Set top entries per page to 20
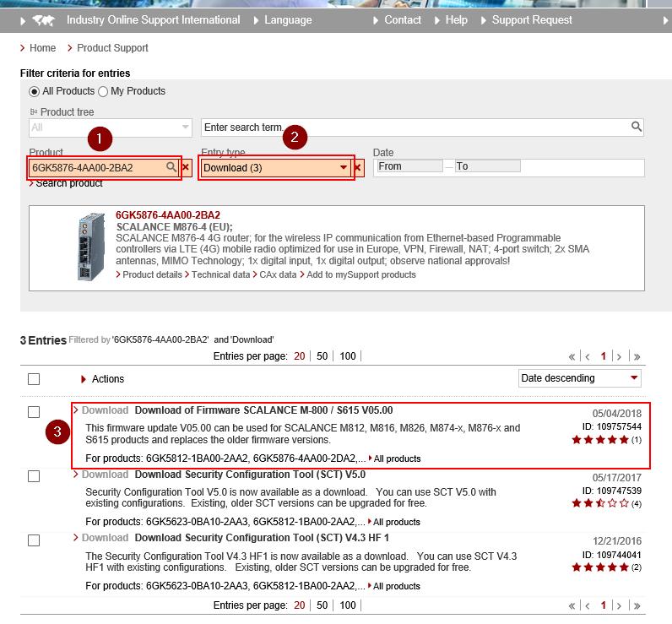This screenshot has height=624, width=672. (299, 356)
